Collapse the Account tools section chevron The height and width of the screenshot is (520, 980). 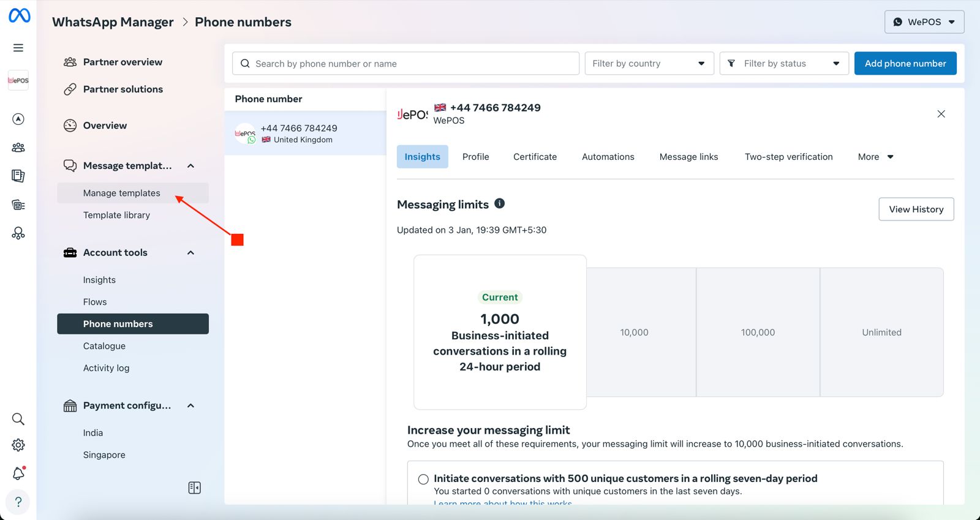190,253
